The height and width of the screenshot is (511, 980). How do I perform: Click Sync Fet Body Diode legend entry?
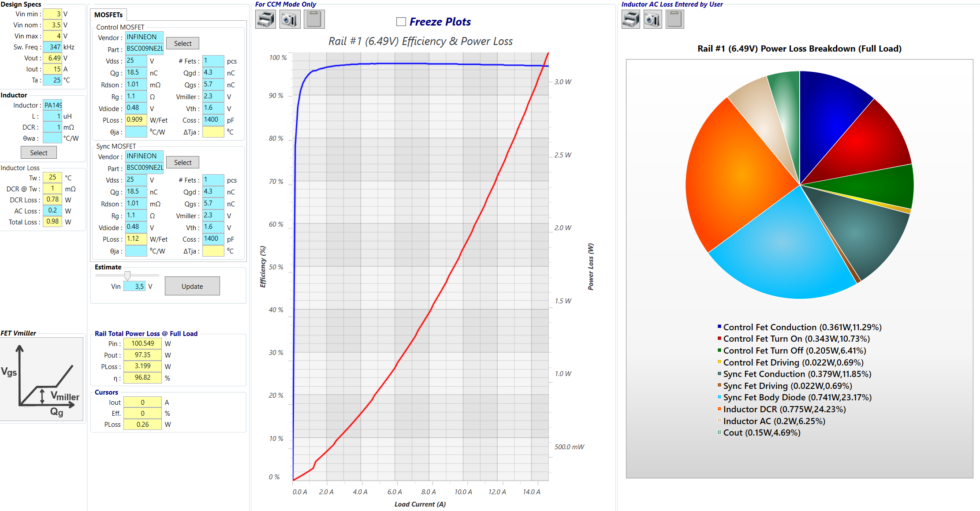(794, 397)
